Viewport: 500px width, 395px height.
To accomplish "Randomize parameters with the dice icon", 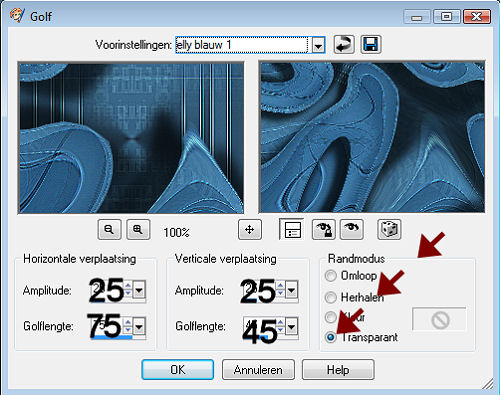I will click(389, 229).
